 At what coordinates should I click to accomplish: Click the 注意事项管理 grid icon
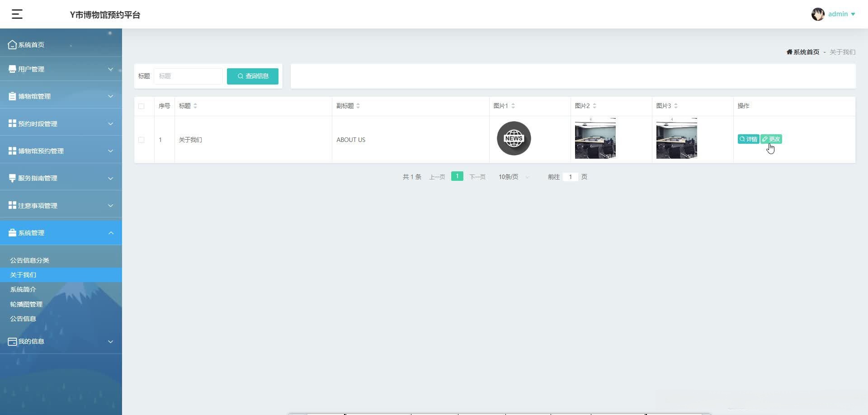point(12,205)
